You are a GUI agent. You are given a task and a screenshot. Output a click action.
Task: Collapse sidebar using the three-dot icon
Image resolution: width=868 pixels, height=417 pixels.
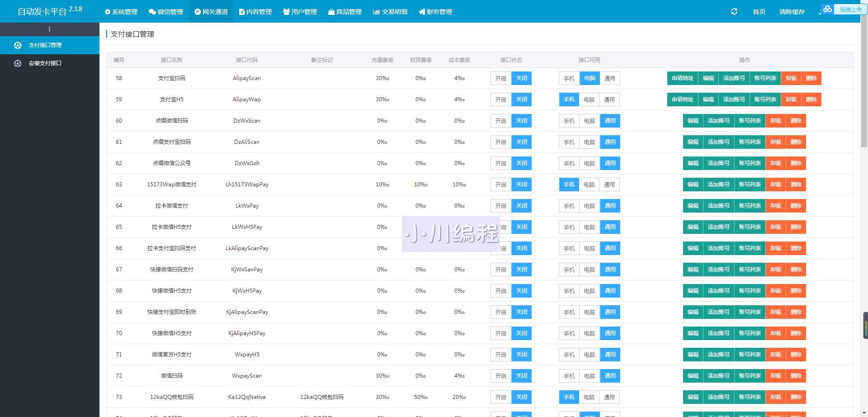point(49,29)
